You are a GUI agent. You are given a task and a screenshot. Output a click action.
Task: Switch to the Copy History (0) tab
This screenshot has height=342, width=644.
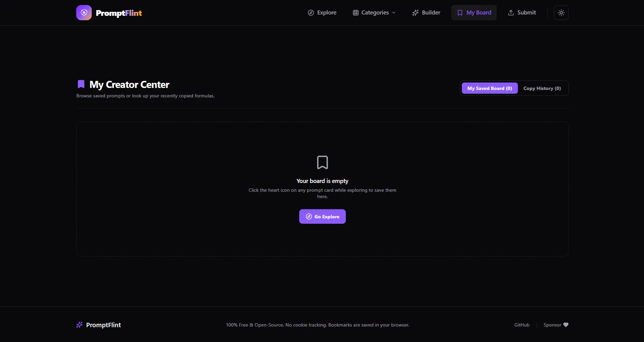(x=542, y=88)
